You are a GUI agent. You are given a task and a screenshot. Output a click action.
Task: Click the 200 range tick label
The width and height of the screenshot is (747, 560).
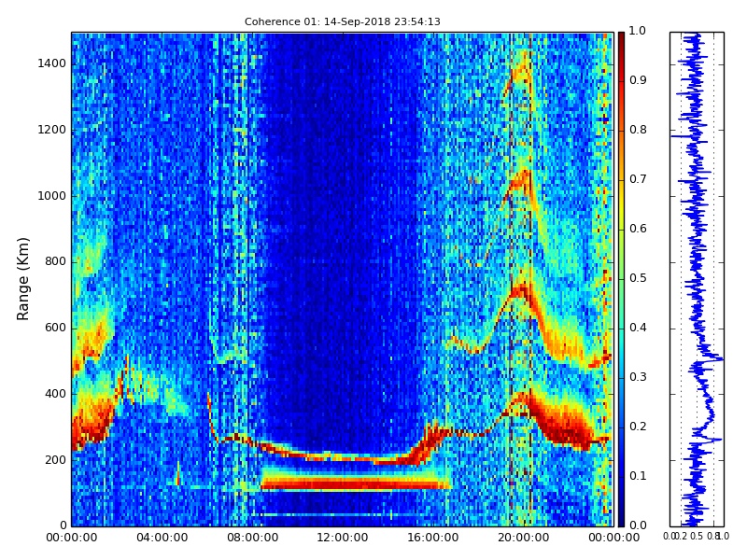click(56, 459)
